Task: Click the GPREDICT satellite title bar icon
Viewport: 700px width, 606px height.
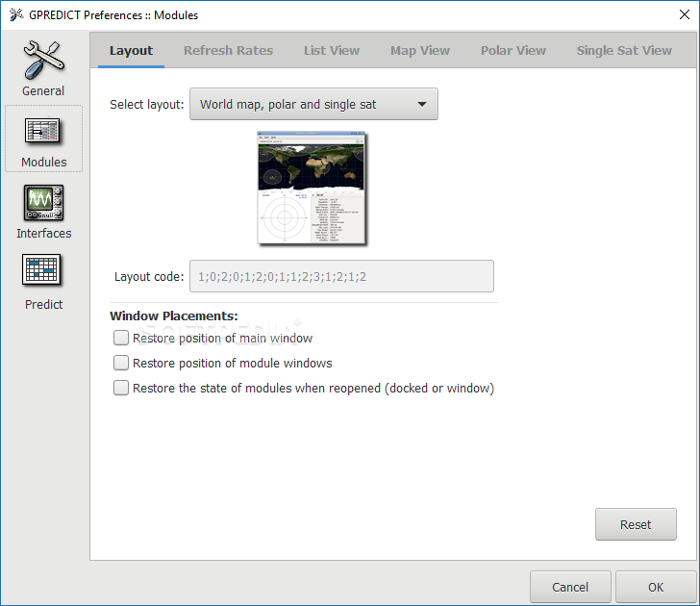Action: [16, 14]
